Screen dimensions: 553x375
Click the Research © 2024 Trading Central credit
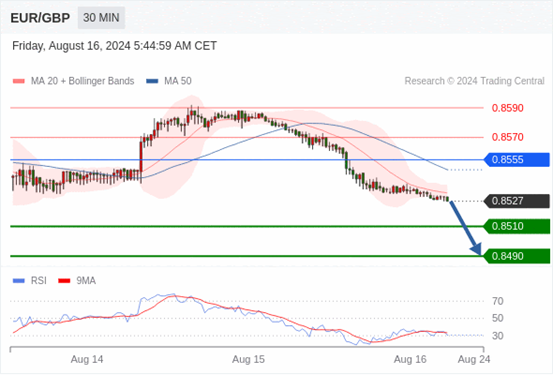click(x=474, y=81)
